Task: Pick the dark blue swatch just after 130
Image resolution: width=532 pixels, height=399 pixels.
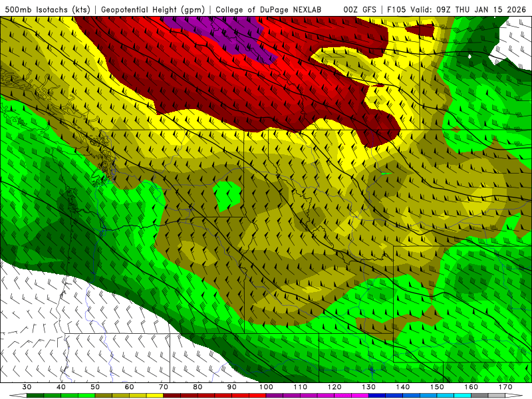Action: click(377, 396)
